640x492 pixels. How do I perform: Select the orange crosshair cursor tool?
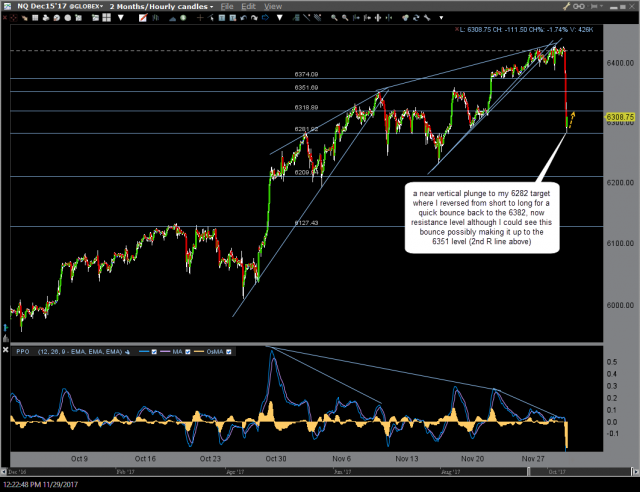(x=200, y=18)
